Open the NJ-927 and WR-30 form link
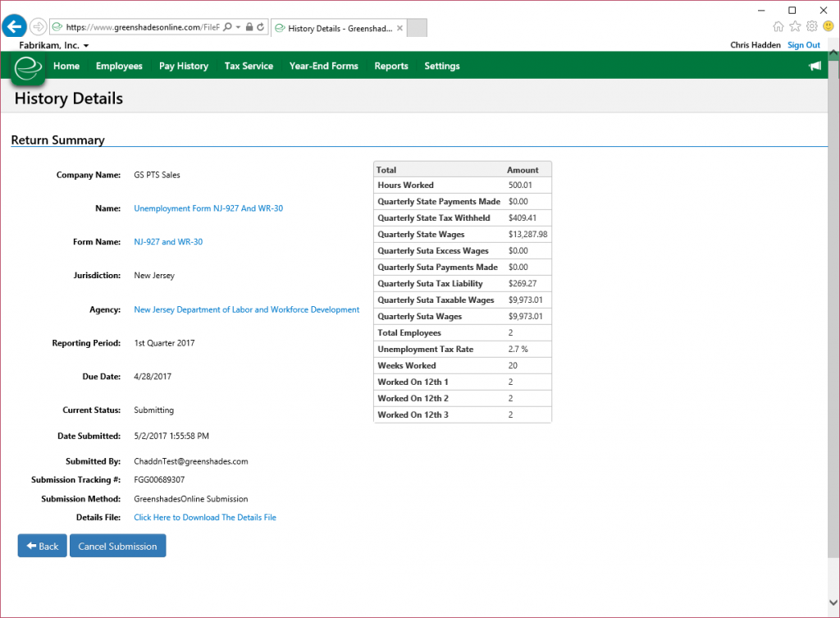The image size is (840, 618). [x=168, y=242]
